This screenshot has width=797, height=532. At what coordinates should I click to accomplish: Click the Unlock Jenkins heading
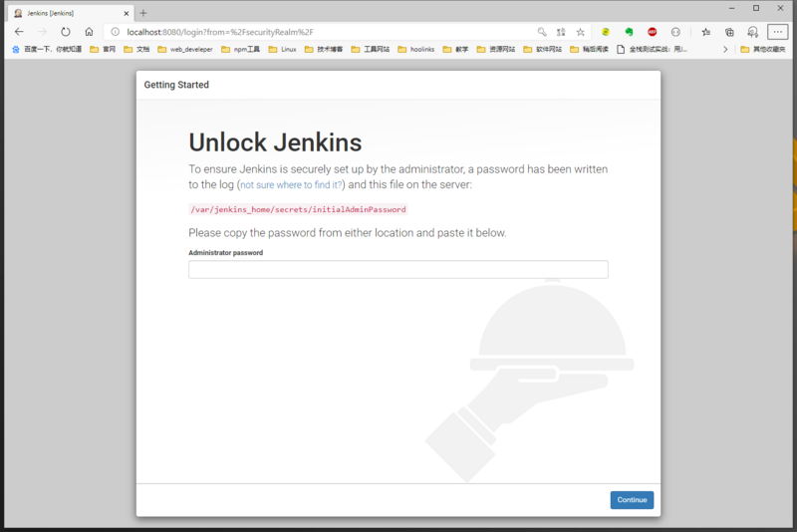click(x=275, y=142)
